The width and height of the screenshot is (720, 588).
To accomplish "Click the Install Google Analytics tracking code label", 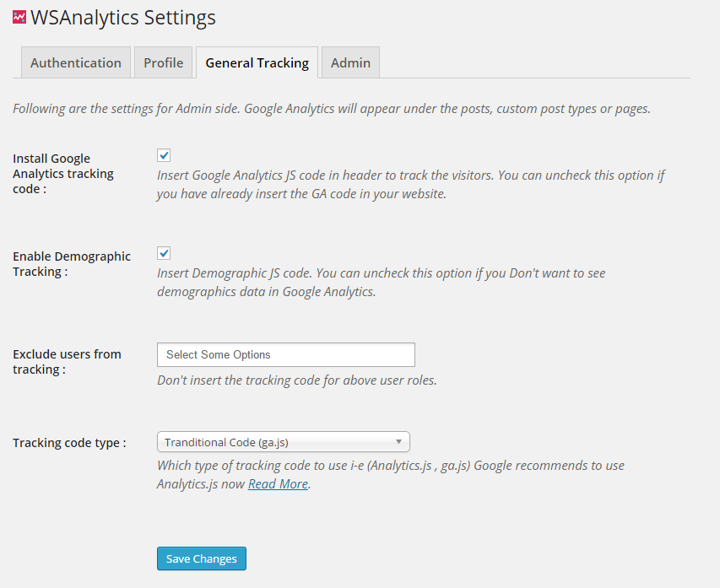I will [x=63, y=174].
